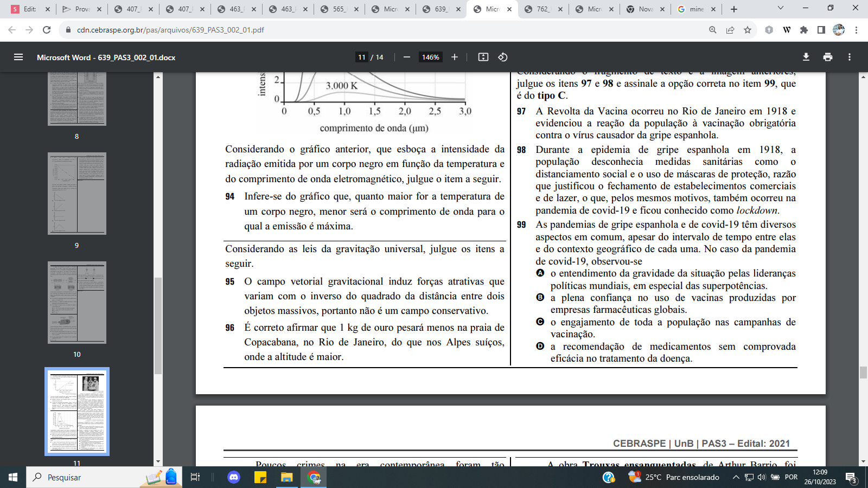Select answer option D of item 99
The width and height of the screenshot is (868, 488).
click(540, 346)
